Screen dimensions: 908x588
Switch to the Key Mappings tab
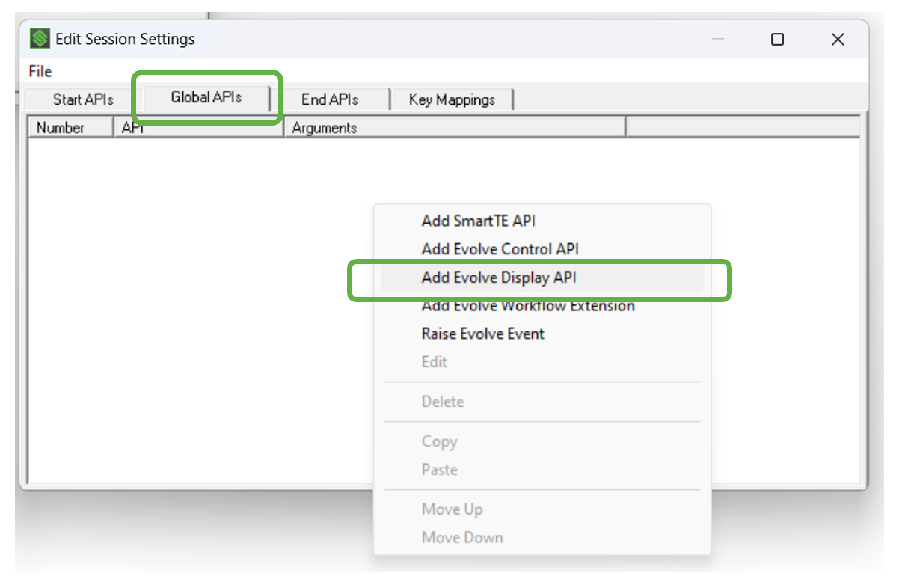coord(450,99)
